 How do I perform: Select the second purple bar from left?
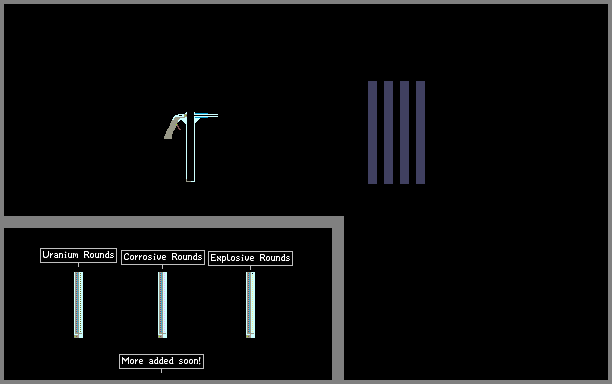[388, 132]
